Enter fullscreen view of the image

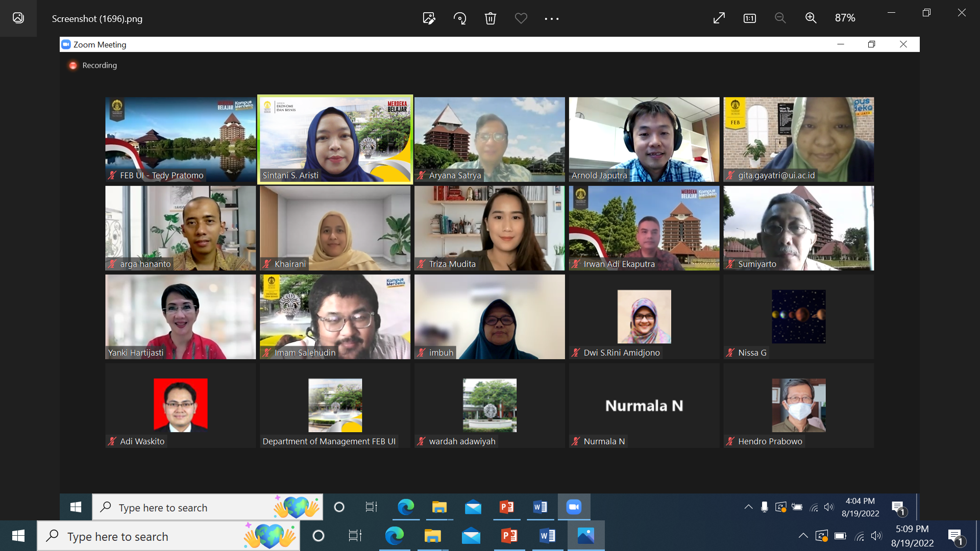click(719, 18)
